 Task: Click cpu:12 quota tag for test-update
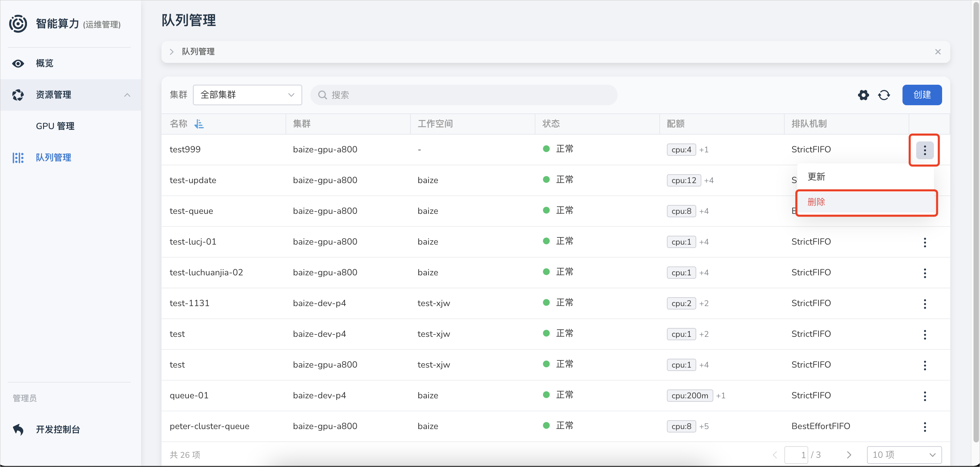(683, 180)
